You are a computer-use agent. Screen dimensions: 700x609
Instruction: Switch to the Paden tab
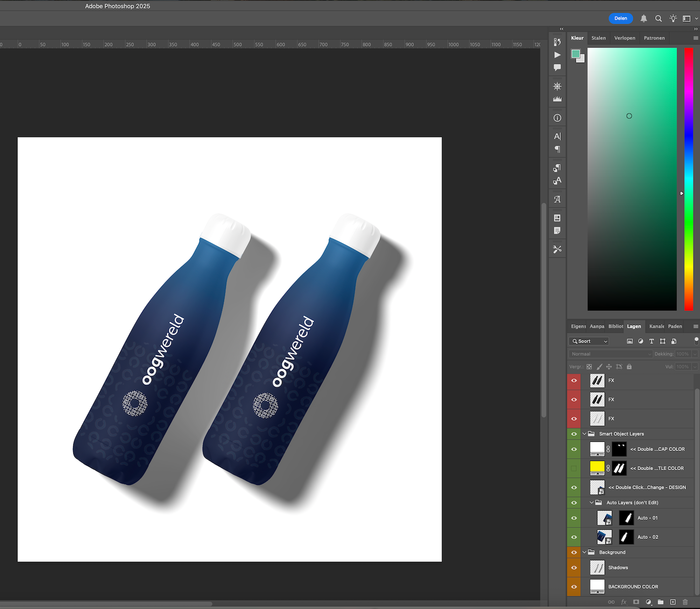coord(675,326)
